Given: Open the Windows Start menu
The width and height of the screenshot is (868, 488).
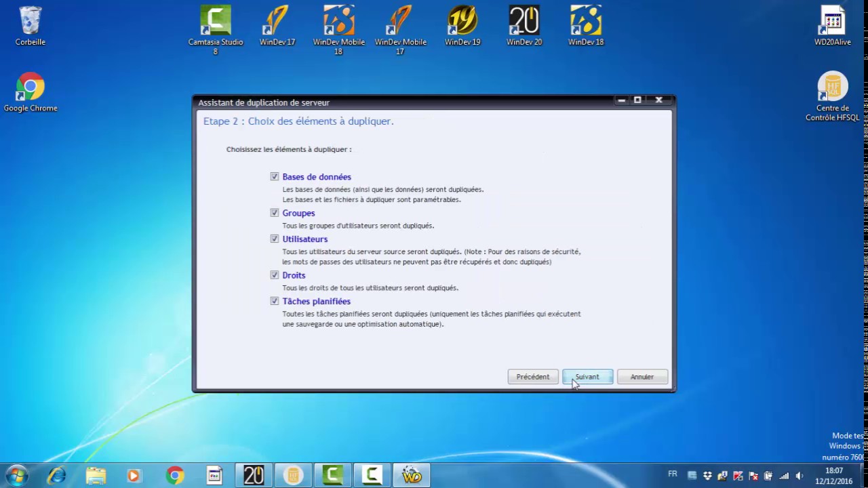Looking at the screenshot, I should 16,475.
